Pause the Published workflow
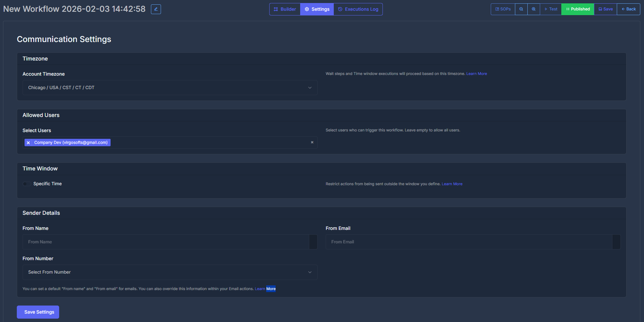The height and width of the screenshot is (322, 644). (577, 9)
